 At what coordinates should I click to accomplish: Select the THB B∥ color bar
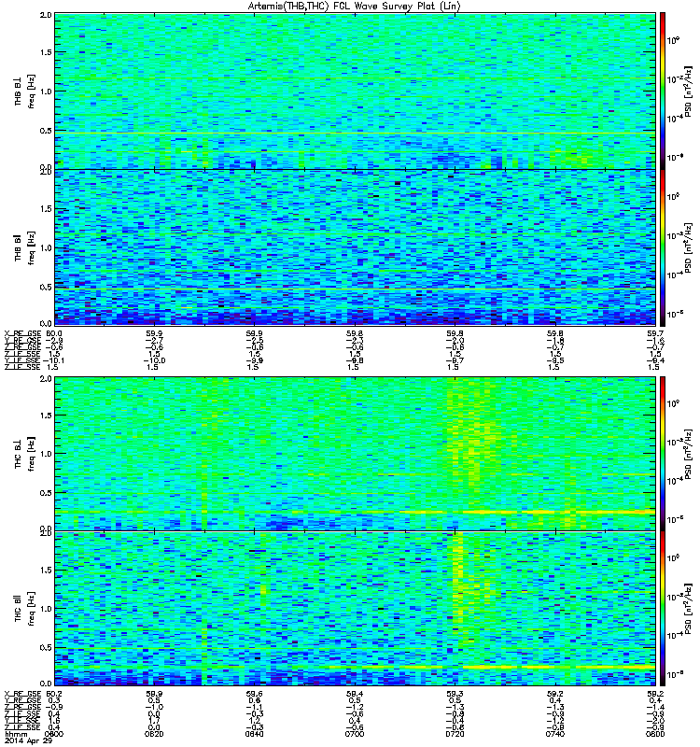point(662,247)
